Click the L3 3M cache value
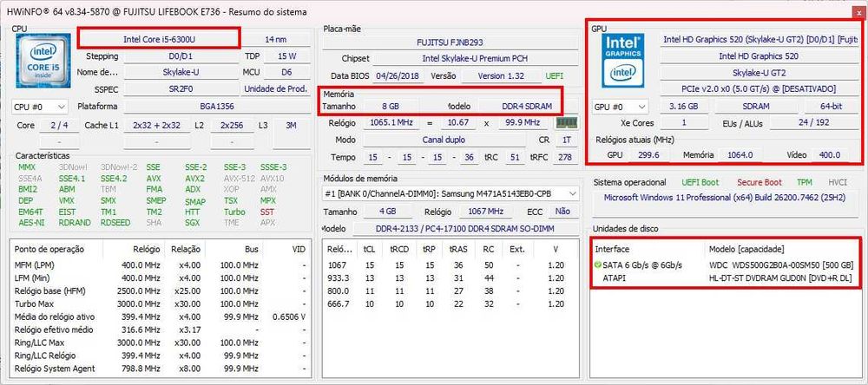The width and height of the screenshot is (868, 385). [291, 126]
